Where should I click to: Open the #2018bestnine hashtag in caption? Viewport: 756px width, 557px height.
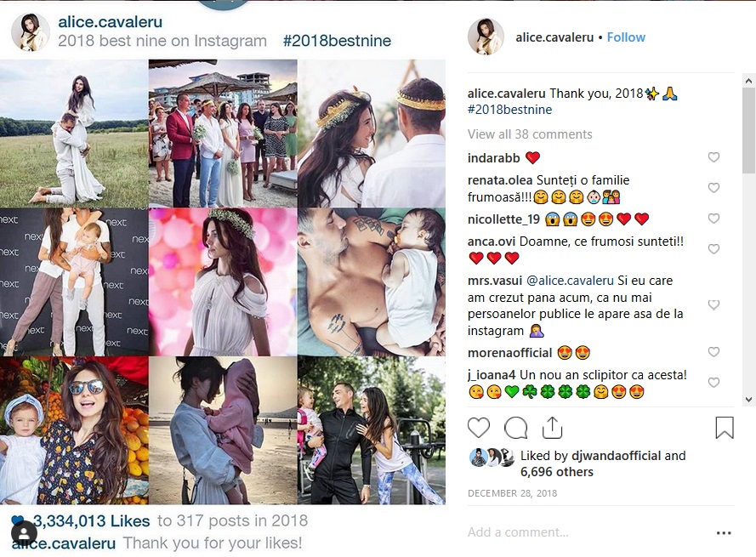tap(509, 110)
